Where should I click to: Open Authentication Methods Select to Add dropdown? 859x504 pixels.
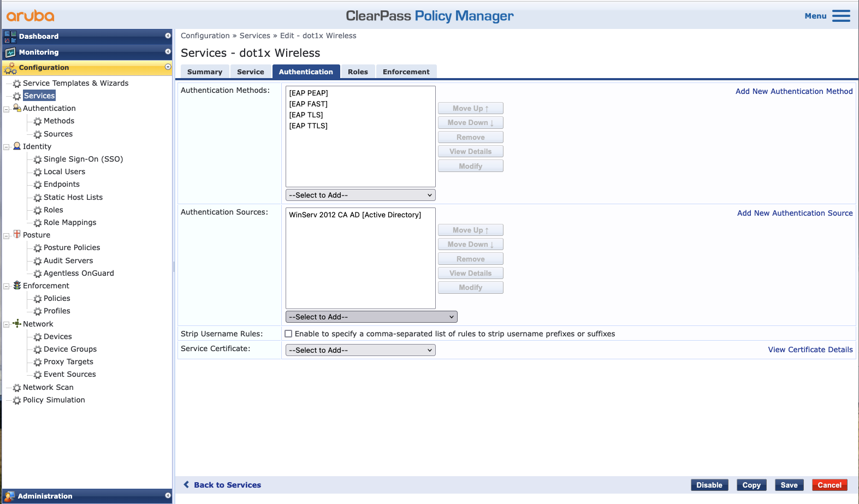[360, 195]
